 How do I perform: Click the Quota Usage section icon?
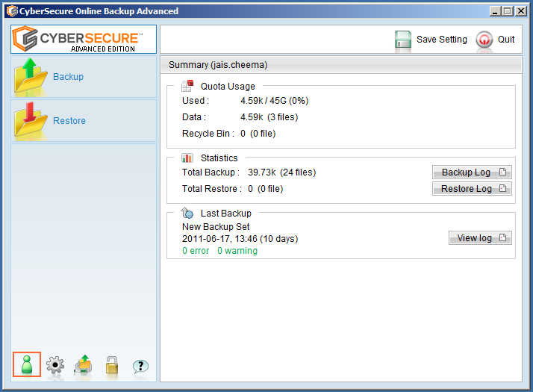point(187,86)
